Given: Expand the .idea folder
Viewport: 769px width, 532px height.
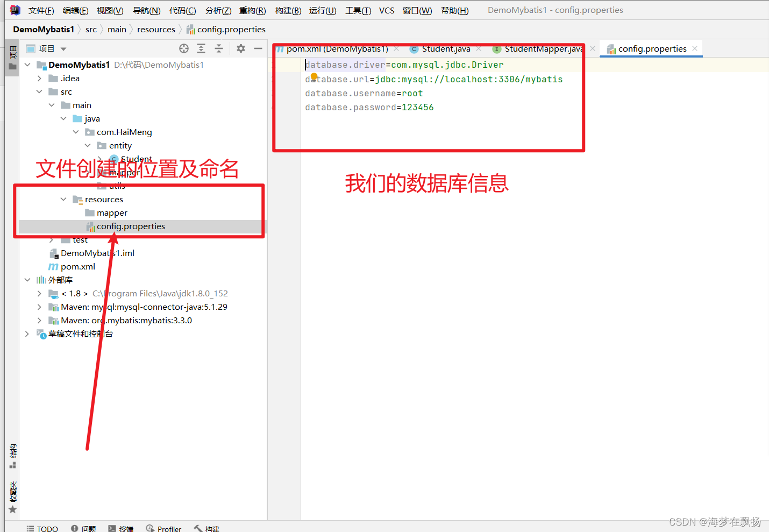Looking at the screenshot, I should 39,78.
